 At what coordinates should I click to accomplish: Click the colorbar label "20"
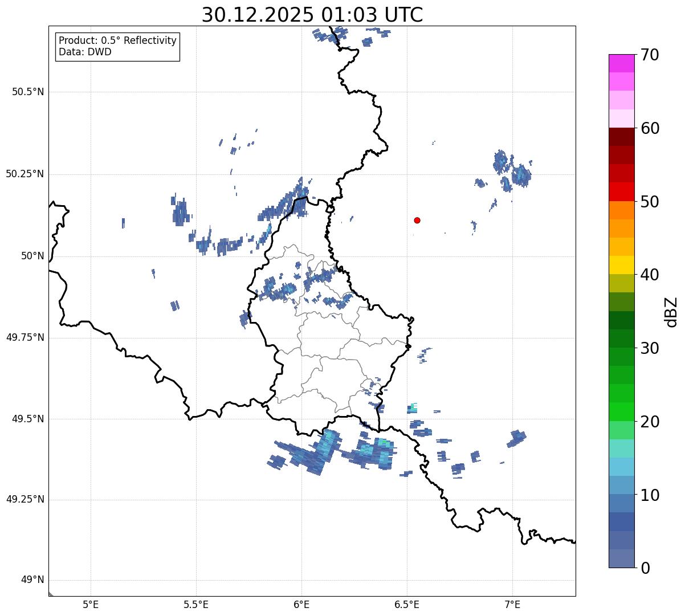[650, 422]
